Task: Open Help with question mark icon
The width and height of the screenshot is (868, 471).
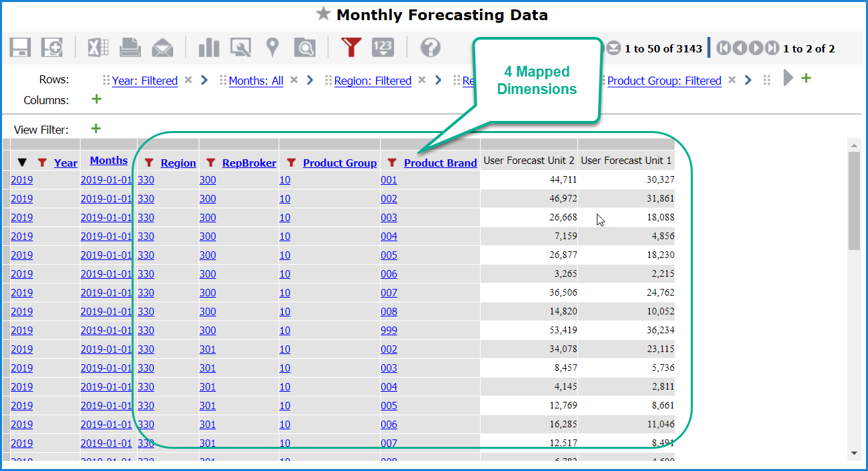Action: tap(430, 48)
